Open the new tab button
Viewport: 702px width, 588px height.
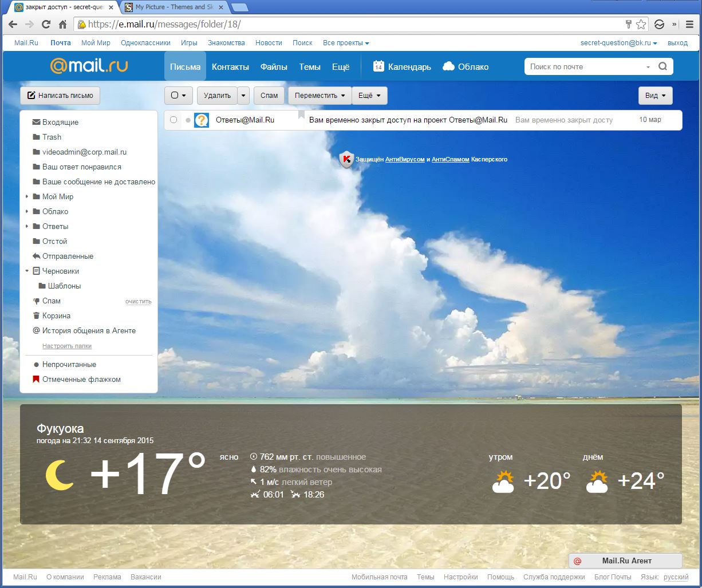pos(239,7)
